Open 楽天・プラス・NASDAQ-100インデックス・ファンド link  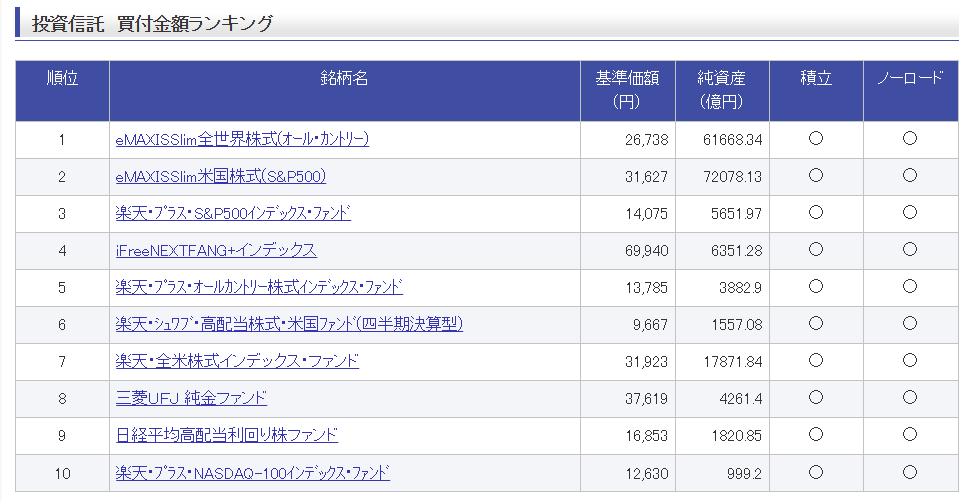252,473
